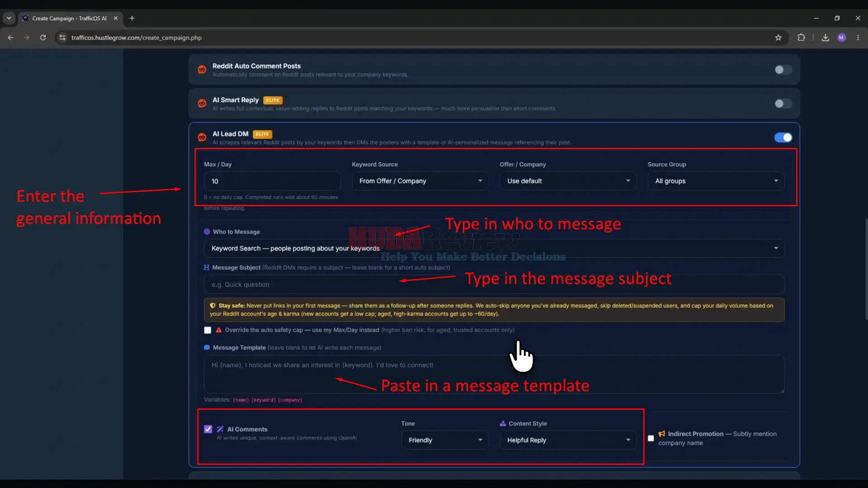Click the AI Comments label
This screenshot has height=488, width=868.
pyautogui.click(x=247, y=429)
